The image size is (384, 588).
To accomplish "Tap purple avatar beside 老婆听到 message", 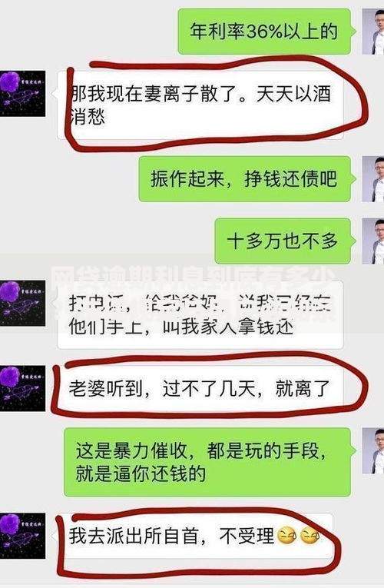I will [22, 388].
